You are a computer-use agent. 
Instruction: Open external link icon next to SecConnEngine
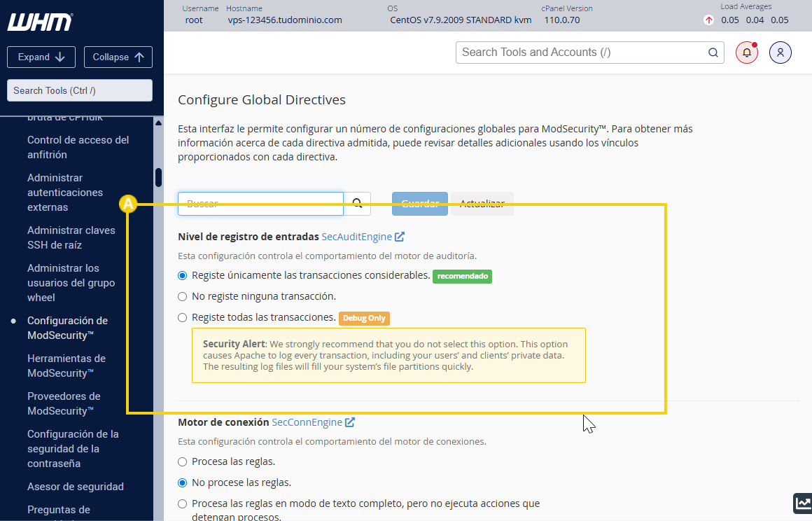pos(350,422)
